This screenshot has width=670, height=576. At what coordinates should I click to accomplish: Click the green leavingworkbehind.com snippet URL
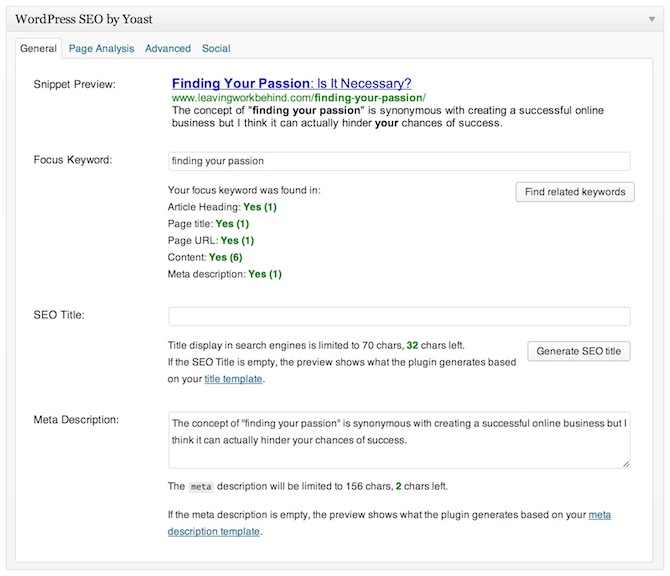298,98
